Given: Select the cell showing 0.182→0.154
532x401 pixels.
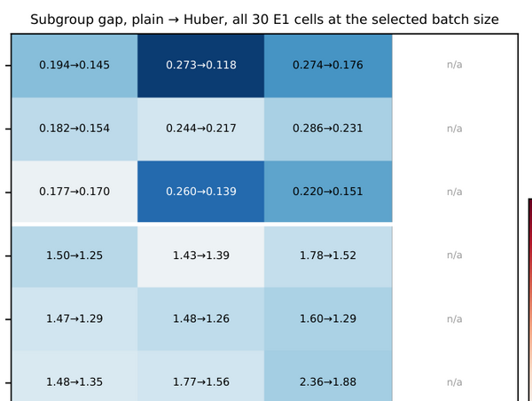Looking at the screenshot, I should point(74,129).
